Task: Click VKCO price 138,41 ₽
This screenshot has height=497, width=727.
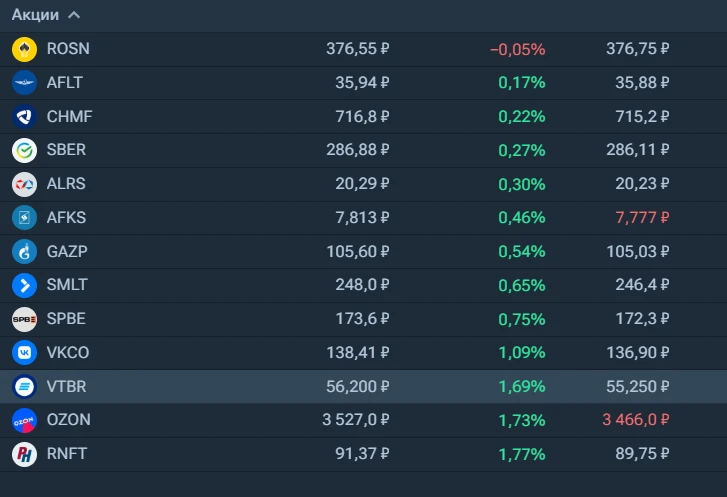Action: (x=357, y=352)
